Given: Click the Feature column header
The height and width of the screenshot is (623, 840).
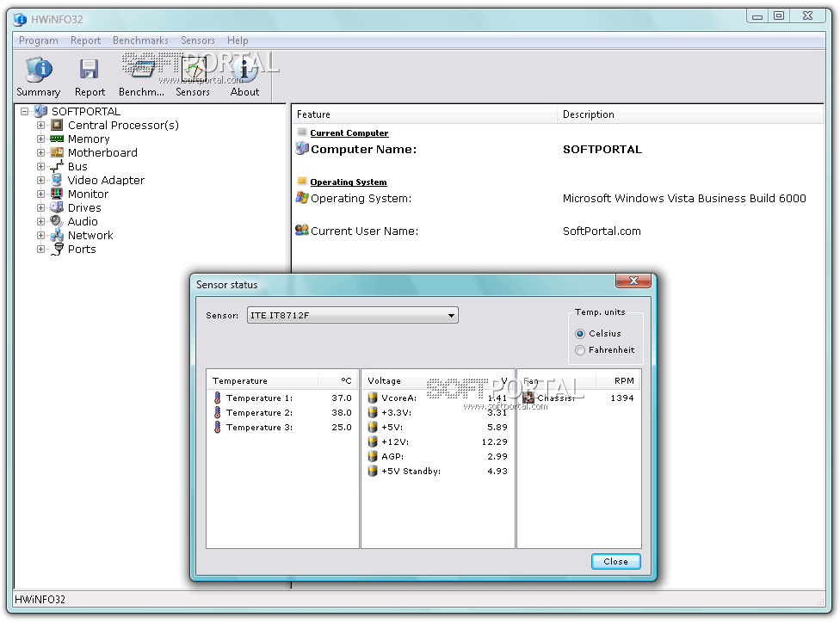Looking at the screenshot, I should tap(424, 114).
